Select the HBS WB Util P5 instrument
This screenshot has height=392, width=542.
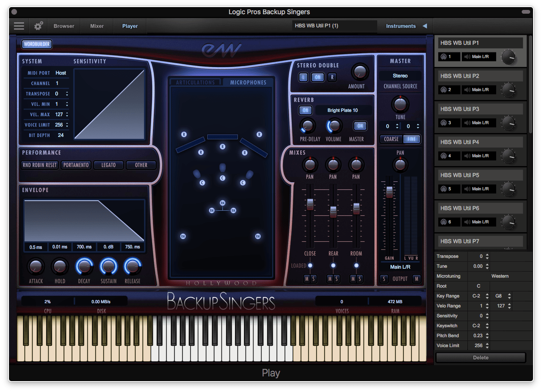click(x=481, y=175)
